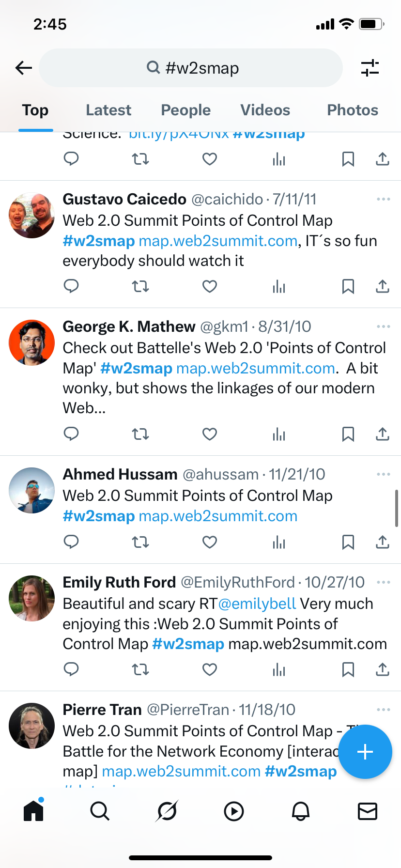Reply to Gustavo Caicedo's tweet
Image resolution: width=401 pixels, height=868 pixels.
point(71,286)
